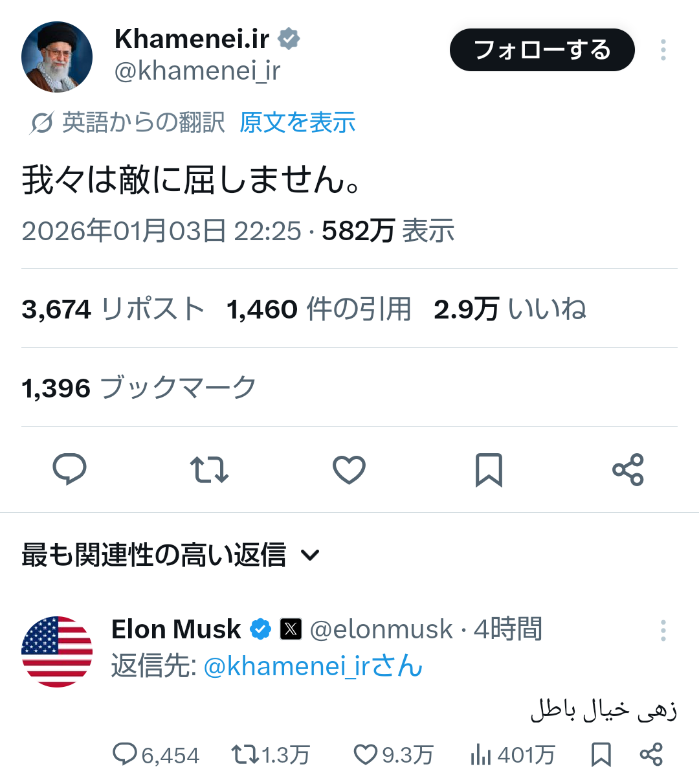The image size is (699, 784).
Task: Open the 1,460 件の引用 list
Action: tap(318, 309)
